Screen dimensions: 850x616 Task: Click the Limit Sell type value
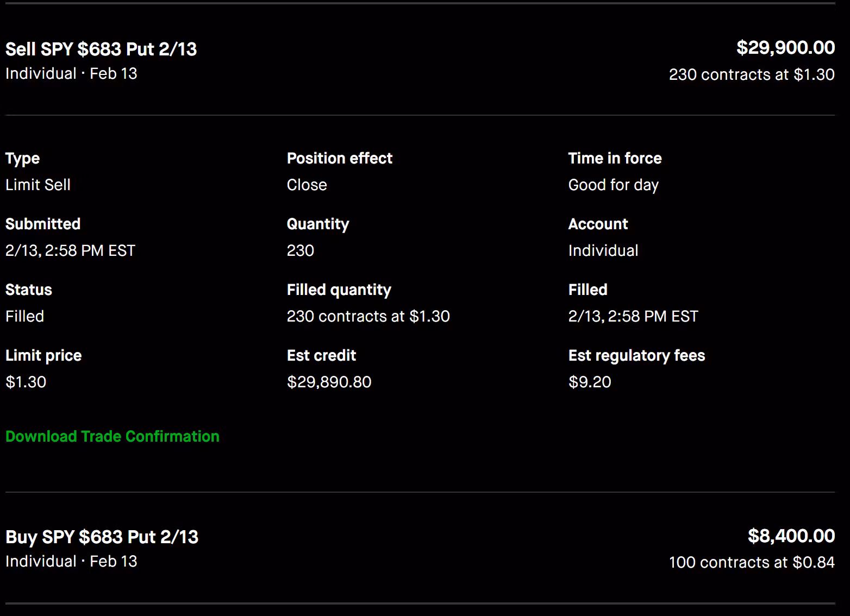tap(38, 185)
